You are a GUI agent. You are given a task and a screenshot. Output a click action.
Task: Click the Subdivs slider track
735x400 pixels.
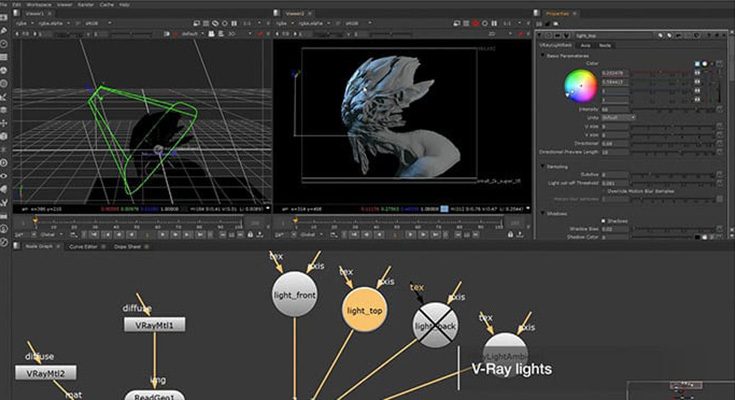pos(672,174)
